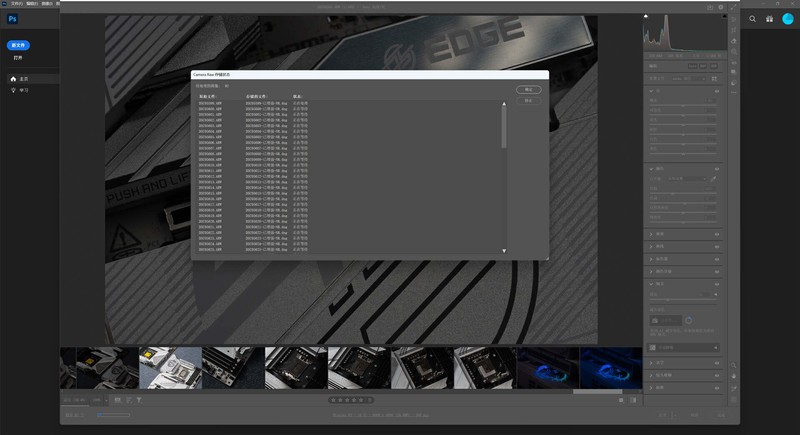Open the search magnifier in Photoshop home
Viewport: 800px width, 435px height.
(753, 19)
